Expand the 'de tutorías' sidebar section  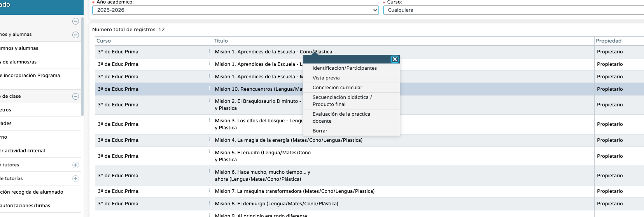[x=75, y=178]
